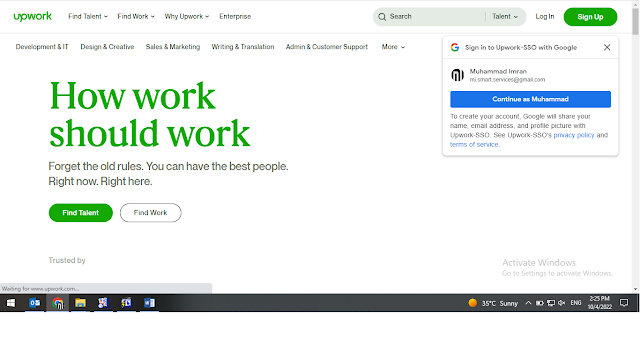
Task: Open File Explorer from taskbar
Action: point(80,303)
